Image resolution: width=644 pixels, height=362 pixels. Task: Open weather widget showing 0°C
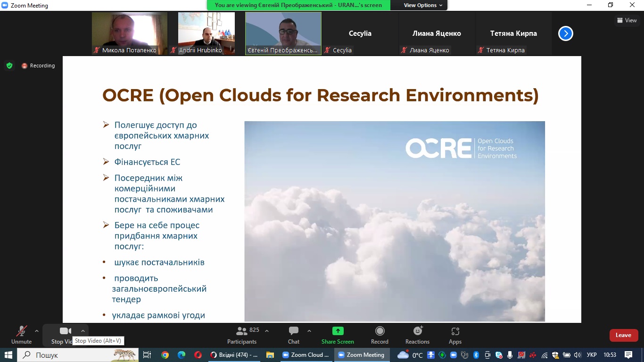click(410, 355)
